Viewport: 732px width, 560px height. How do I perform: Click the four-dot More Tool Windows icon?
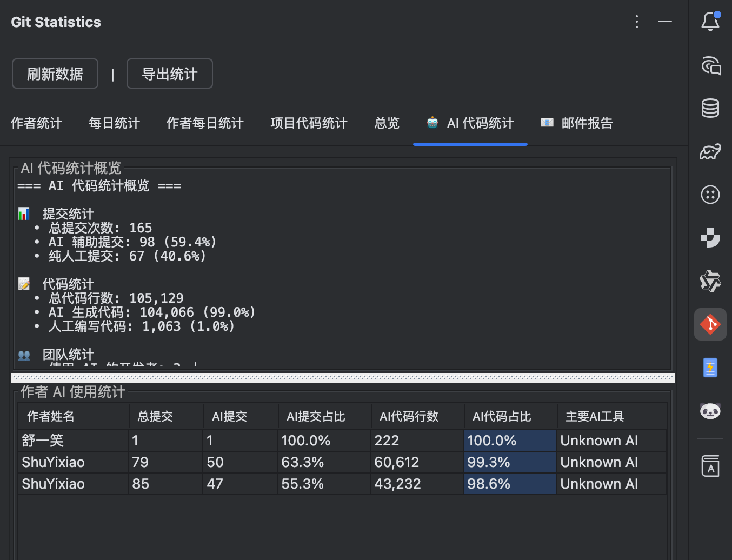click(x=710, y=195)
